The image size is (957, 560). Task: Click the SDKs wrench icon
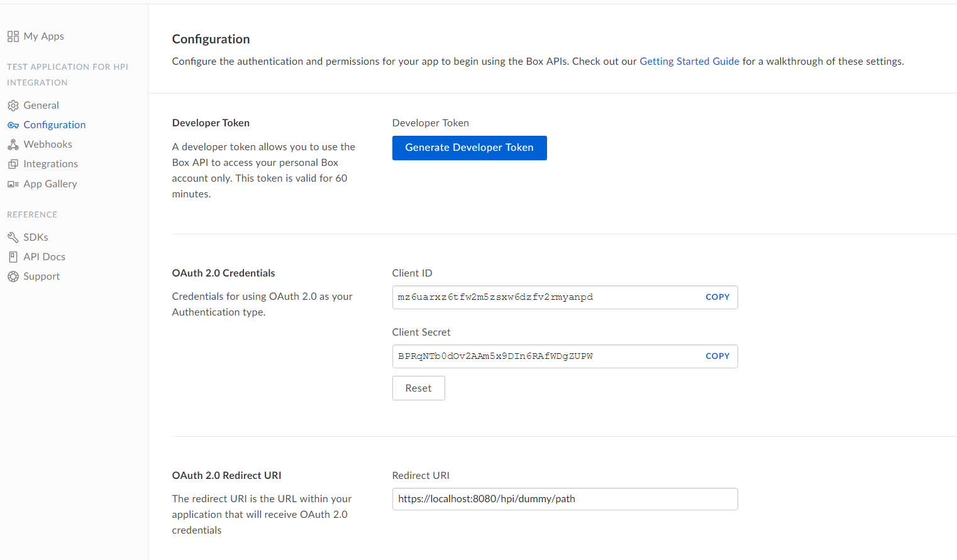[13, 237]
